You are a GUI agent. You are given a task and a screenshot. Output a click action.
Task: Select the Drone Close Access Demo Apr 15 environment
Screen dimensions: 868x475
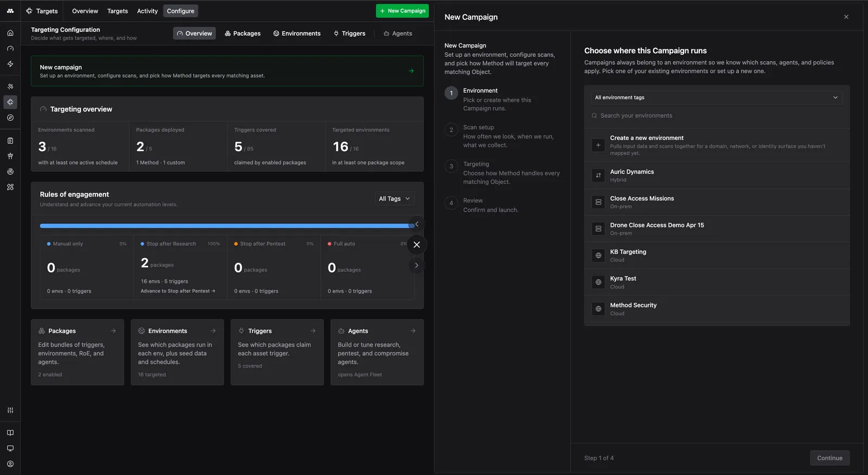pos(717,229)
